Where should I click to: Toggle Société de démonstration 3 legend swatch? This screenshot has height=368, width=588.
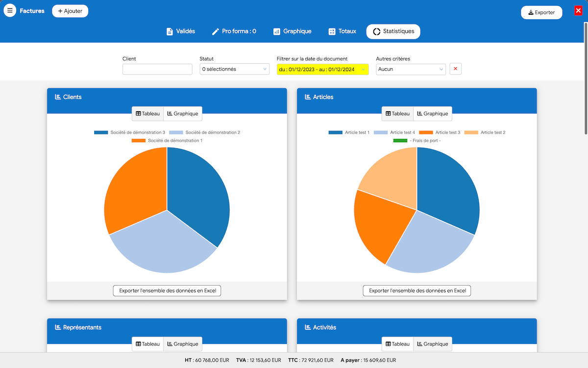click(101, 132)
